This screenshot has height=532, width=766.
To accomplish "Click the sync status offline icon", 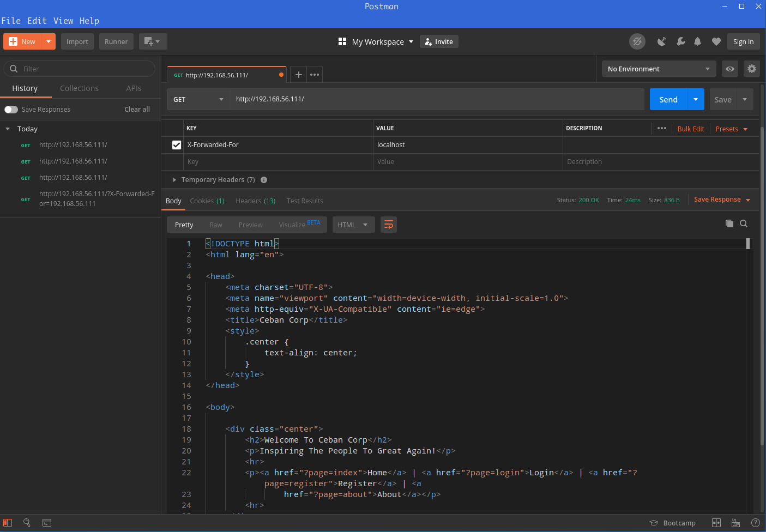I will [x=637, y=41].
